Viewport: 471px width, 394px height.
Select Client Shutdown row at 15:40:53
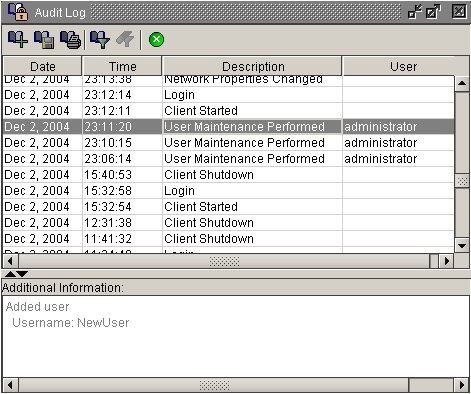pos(229,175)
